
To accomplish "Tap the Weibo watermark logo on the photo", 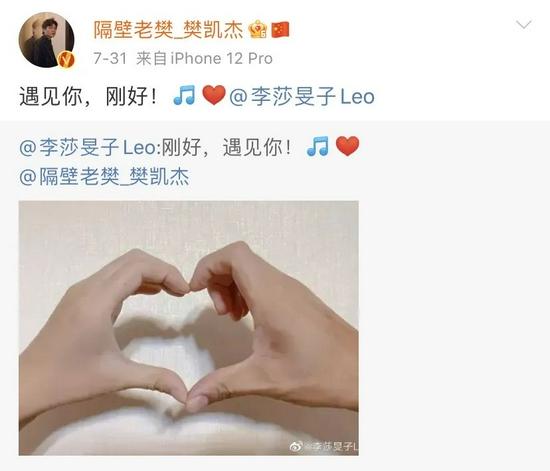I will pyautogui.click(x=296, y=446).
